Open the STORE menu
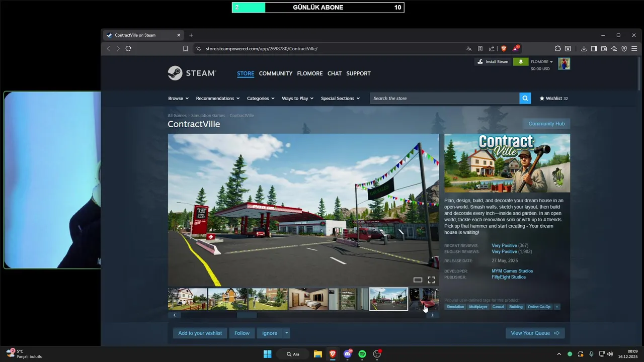The height and width of the screenshot is (362, 644). tap(246, 73)
